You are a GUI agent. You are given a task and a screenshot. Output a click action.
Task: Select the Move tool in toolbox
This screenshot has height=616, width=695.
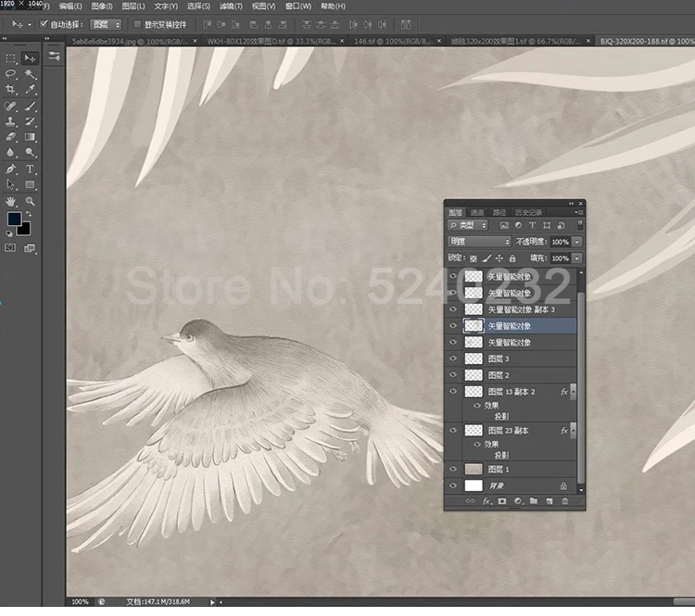(31, 58)
